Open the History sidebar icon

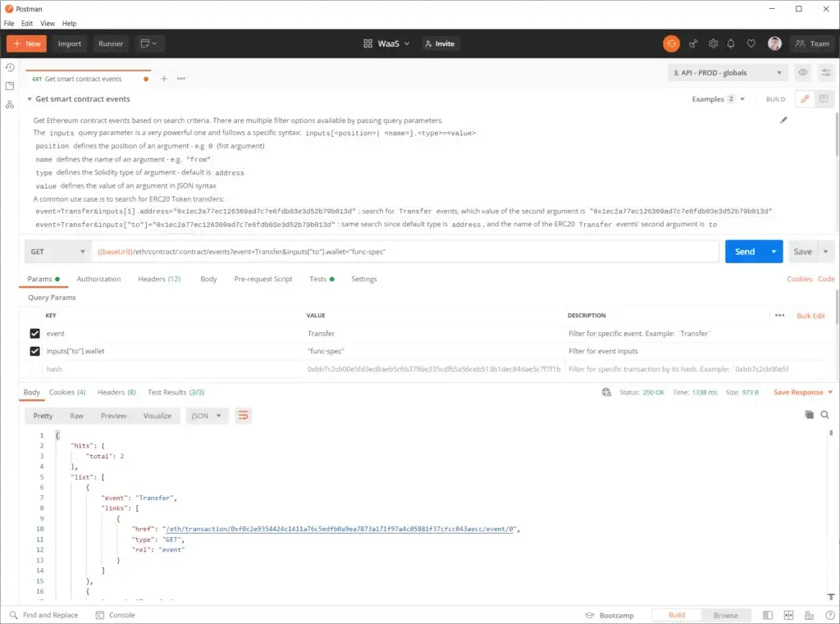[x=10, y=67]
